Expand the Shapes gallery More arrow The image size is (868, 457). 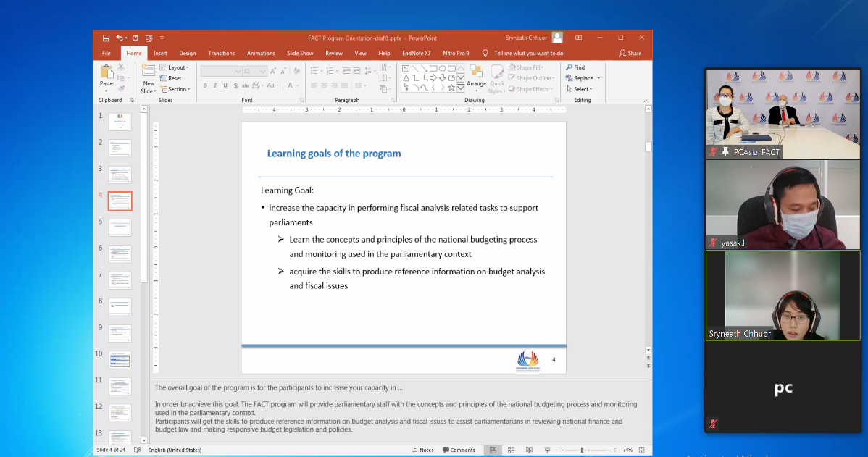click(461, 88)
